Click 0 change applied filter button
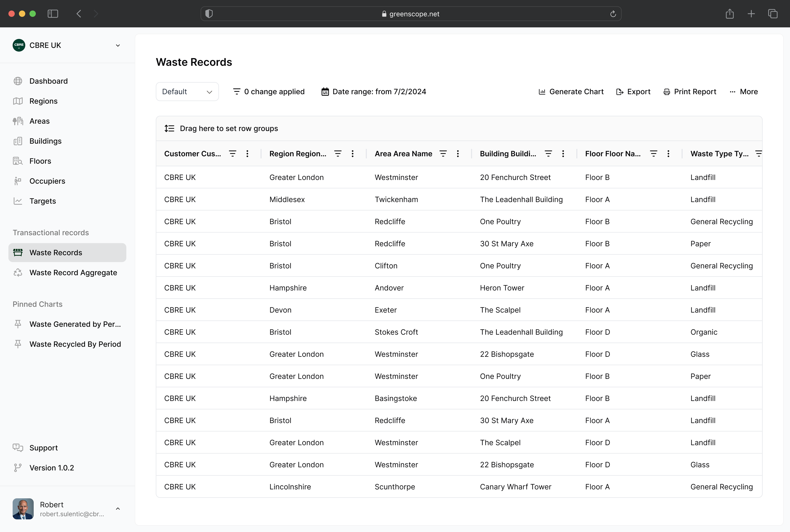The image size is (790, 532). [x=269, y=92]
